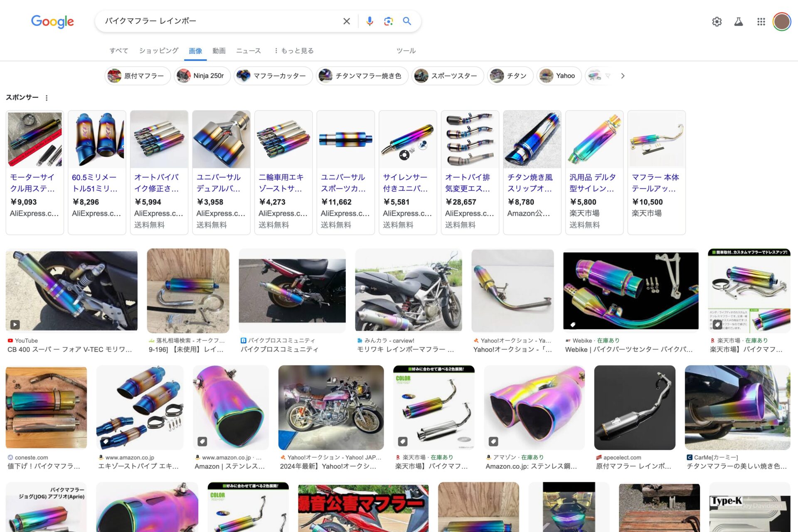Image resolution: width=798 pixels, height=532 pixels.
Task: Click the Google microphone voice search icon
Action: point(369,21)
